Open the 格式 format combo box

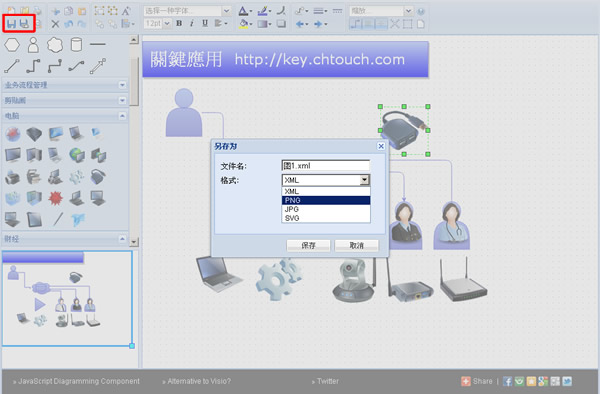pos(326,180)
